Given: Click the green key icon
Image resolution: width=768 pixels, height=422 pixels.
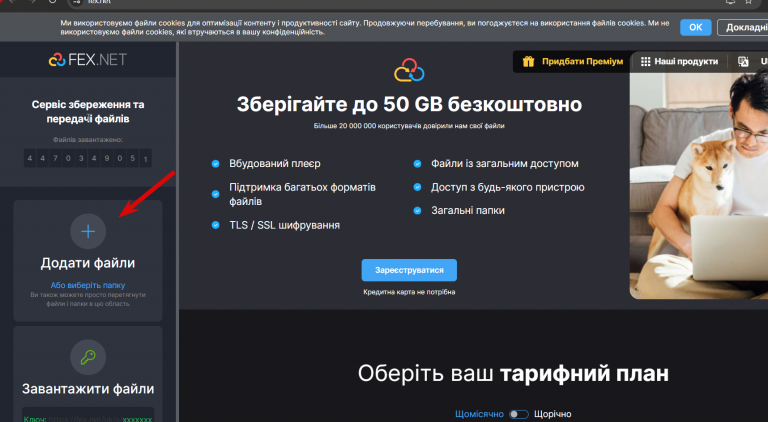Looking at the screenshot, I should [x=88, y=357].
